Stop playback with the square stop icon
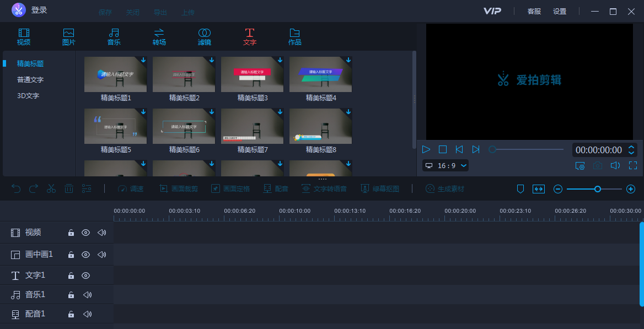Screen dimensions: 644x329 (x=442, y=149)
